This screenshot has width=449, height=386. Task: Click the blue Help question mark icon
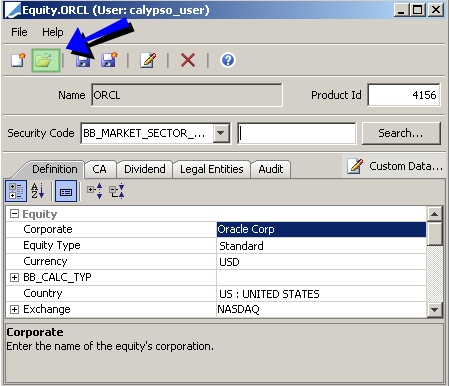[x=228, y=60]
